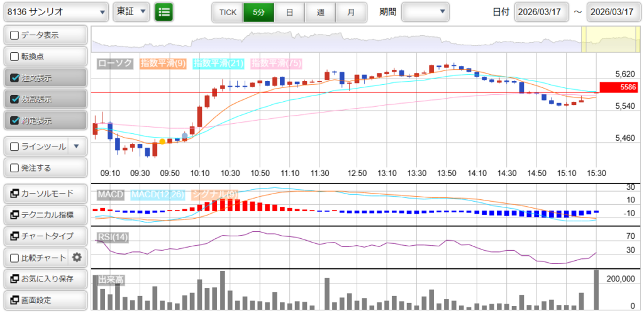Click the start date field 2026/03/17
This screenshot has width=644, height=313.
(x=541, y=12)
